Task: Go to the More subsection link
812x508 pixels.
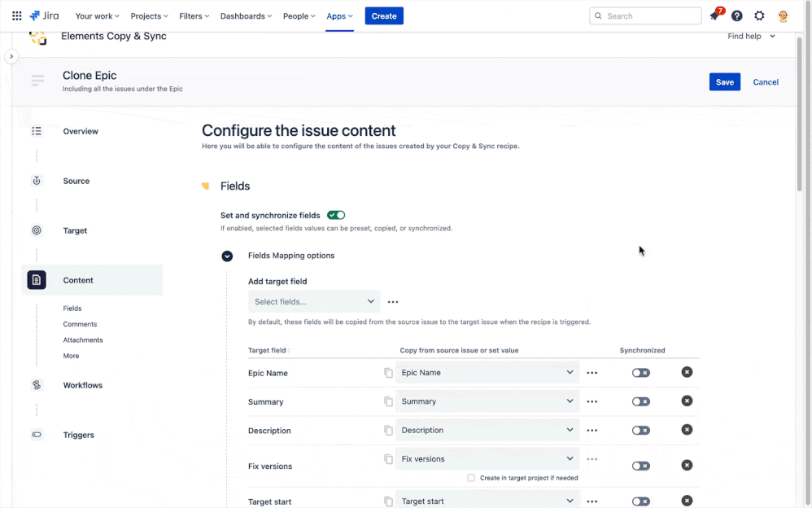Action: click(x=71, y=356)
